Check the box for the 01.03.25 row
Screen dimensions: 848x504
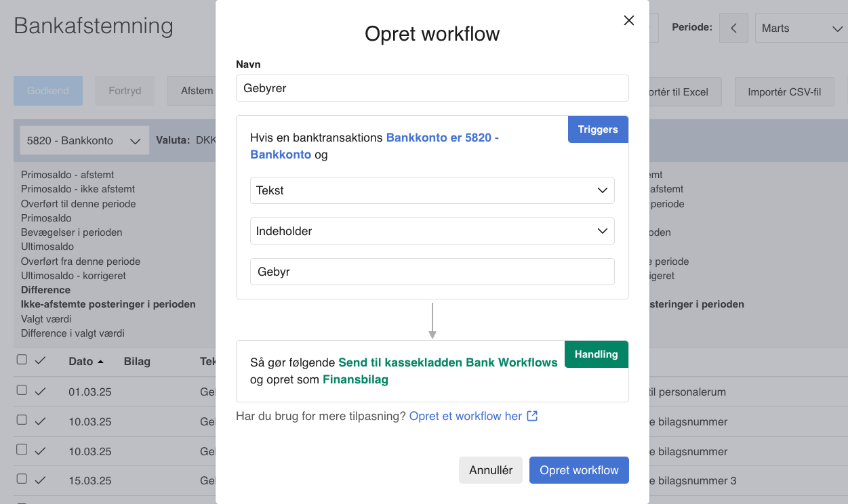click(x=22, y=390)
